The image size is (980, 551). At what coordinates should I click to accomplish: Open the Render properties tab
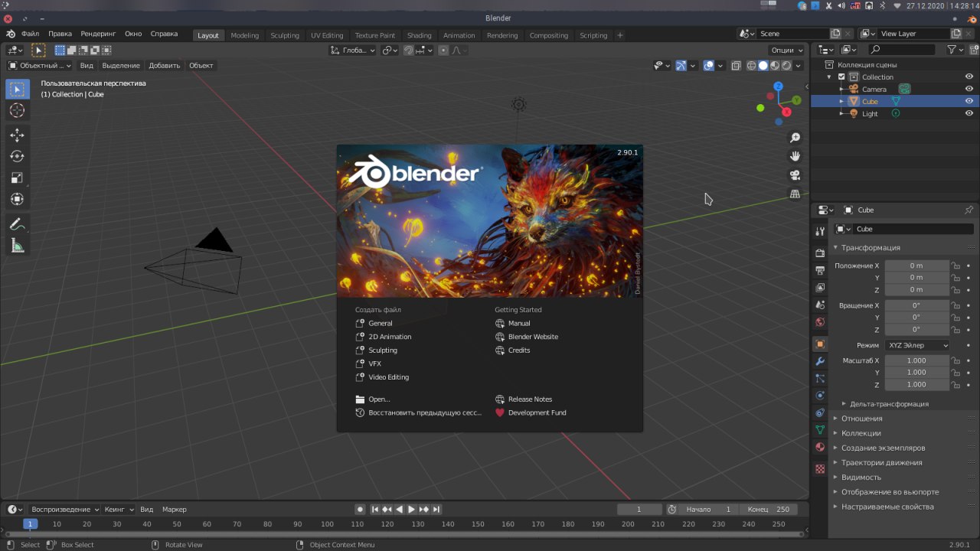pyautogui.click(x=820, y=253)
